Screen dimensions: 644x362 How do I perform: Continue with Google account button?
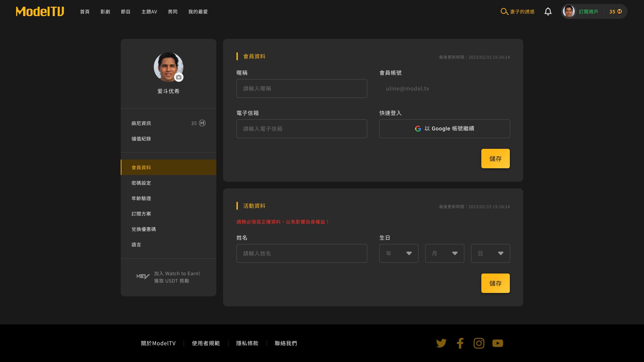[x=444, y=129]
